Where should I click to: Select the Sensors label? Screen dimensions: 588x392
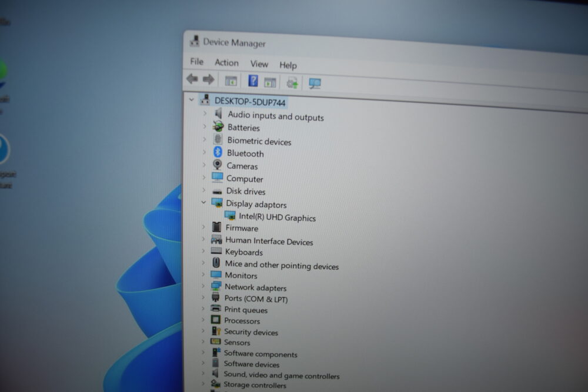click(237, 342)
